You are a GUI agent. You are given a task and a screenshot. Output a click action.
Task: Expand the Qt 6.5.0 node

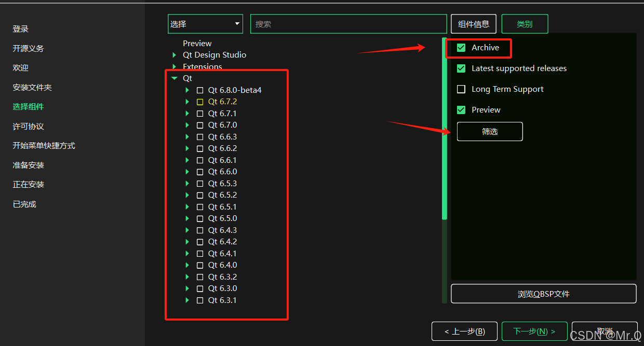tap(187, 218)
